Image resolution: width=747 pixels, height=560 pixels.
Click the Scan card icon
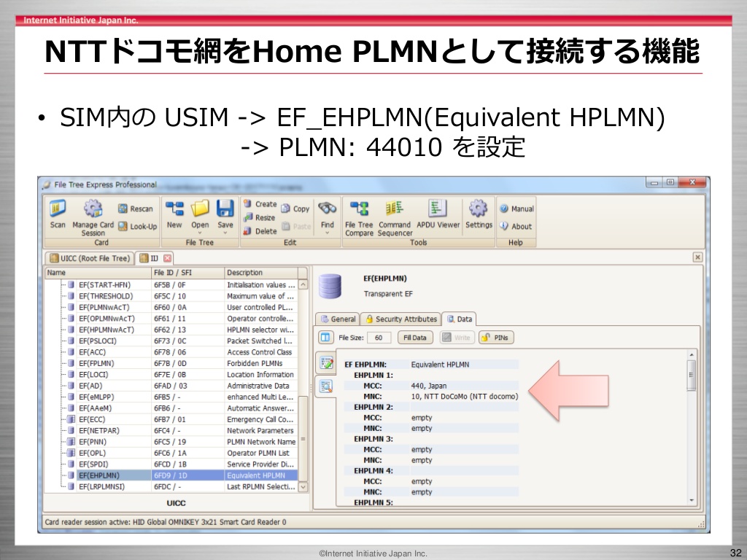(58, 214)
